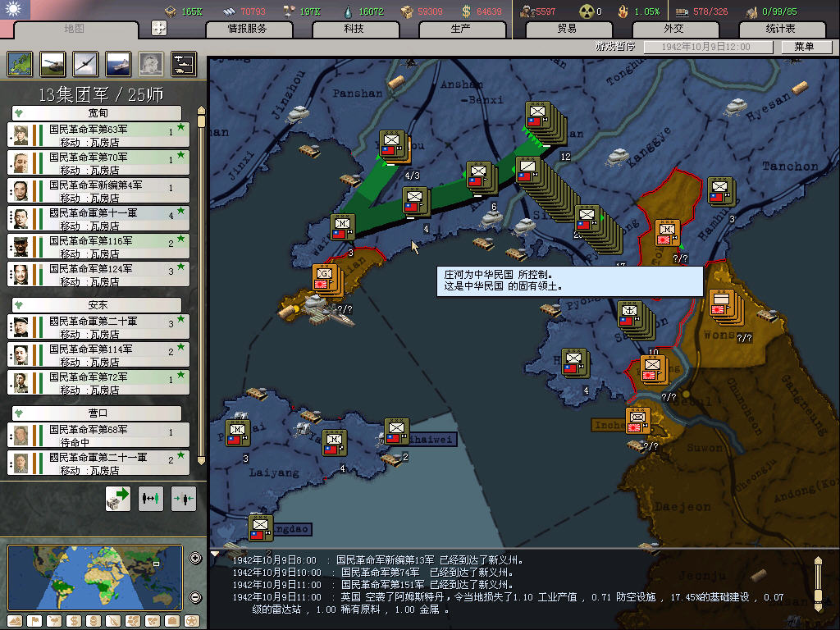Image resolution: width=840 pixels, height=630 pixels.
Task: Open the 生产 tab
Action: (x=461, y=29)
